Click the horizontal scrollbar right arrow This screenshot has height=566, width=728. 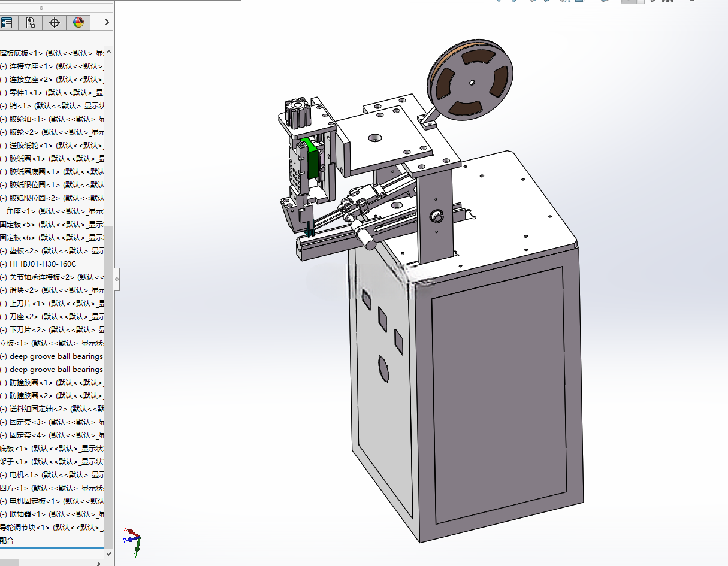99,562
